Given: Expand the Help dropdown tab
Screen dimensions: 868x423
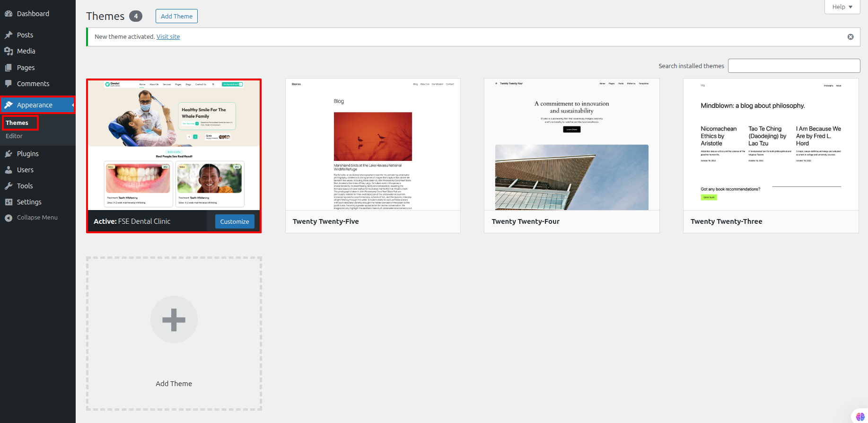Looking at the screenshot, I should [842, 7].
